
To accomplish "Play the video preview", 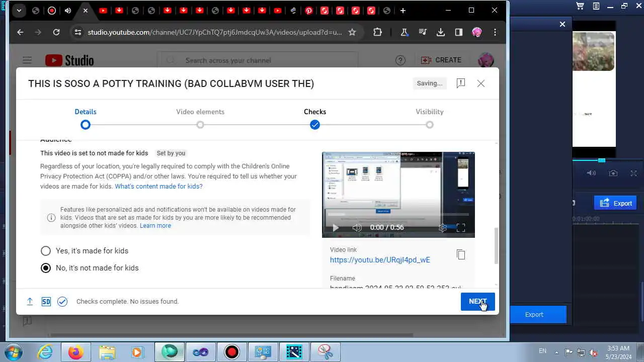I will click(336, 228).
